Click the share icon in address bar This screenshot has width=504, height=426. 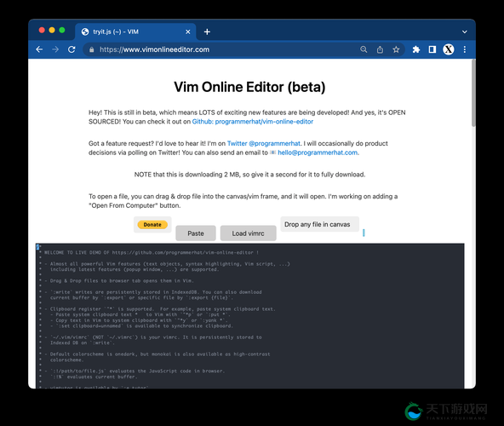click(380, 49)
